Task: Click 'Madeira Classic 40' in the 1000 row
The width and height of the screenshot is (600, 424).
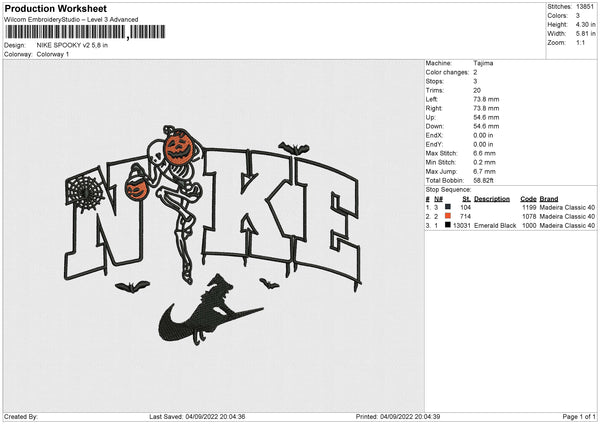Action: 567,226
